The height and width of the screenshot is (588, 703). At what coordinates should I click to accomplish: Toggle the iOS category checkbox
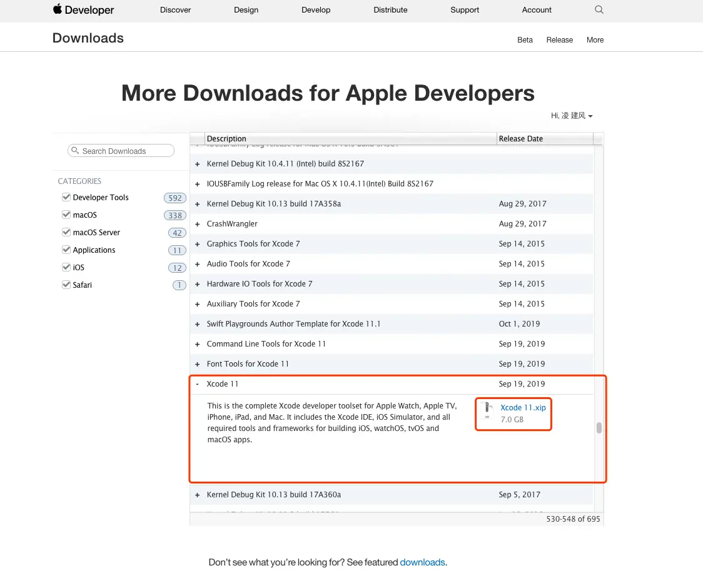[x=66, y=267]
